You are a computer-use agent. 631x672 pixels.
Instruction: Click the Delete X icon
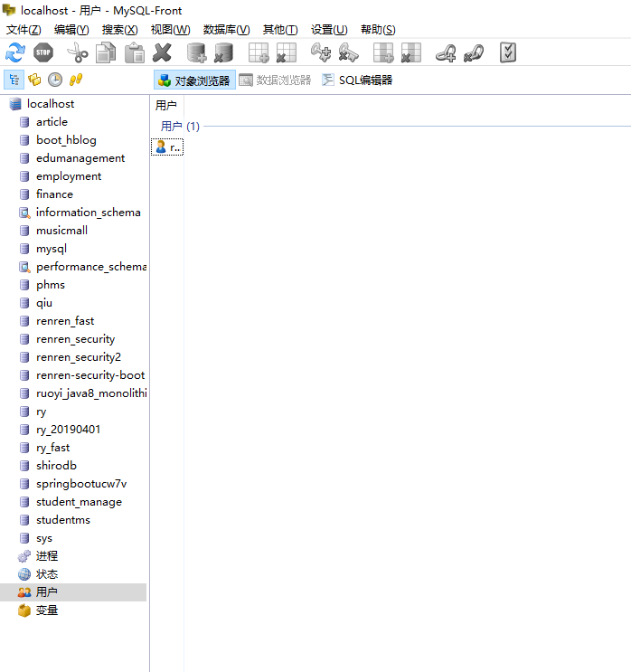pyautogui.click(x=162, y=52)
